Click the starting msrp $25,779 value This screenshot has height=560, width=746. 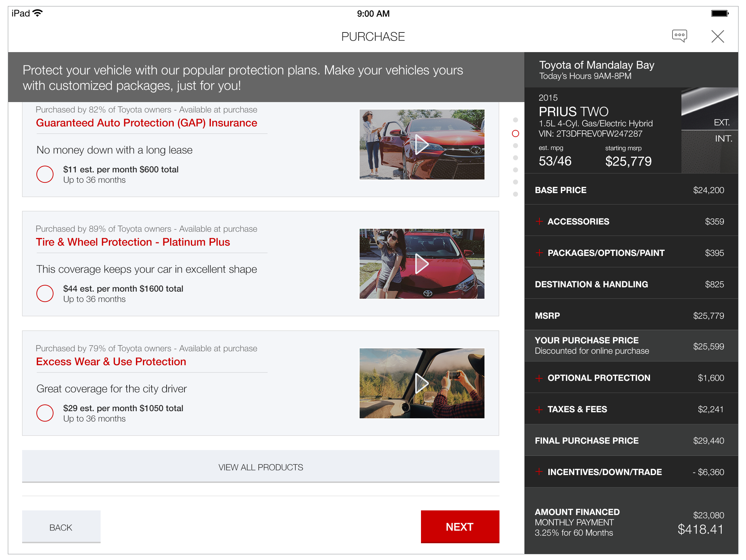628,161
